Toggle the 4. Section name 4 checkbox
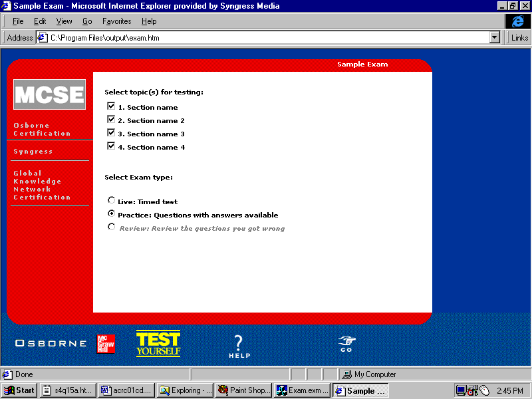532x399 pixels. click(111, 146)
